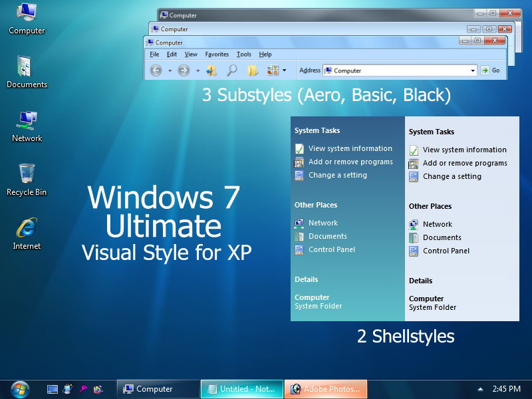Maximize the front Computer window
The image size is (532, 399).
(x=477, y=41)
